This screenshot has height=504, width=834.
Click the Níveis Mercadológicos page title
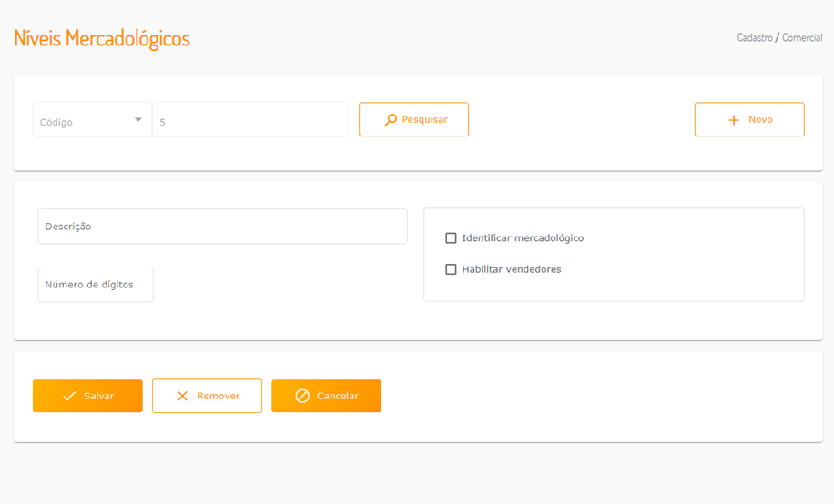pyautogui.click(x=102, y=38)
